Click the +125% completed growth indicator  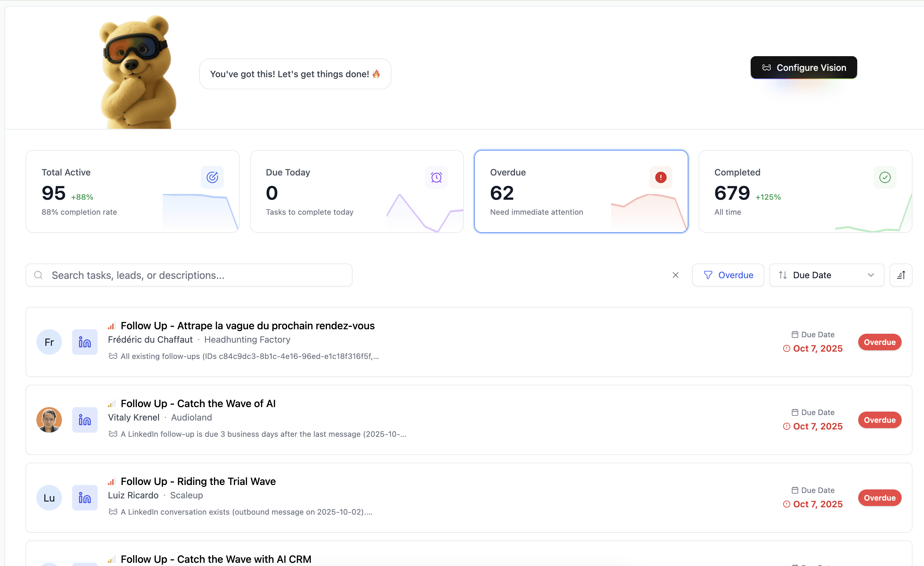[x=768, y=197]
